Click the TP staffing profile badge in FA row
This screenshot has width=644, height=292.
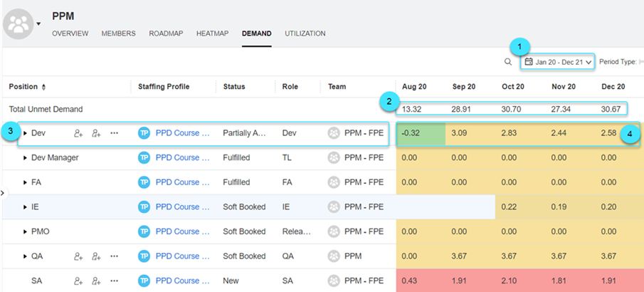click(x=144, y=182)
